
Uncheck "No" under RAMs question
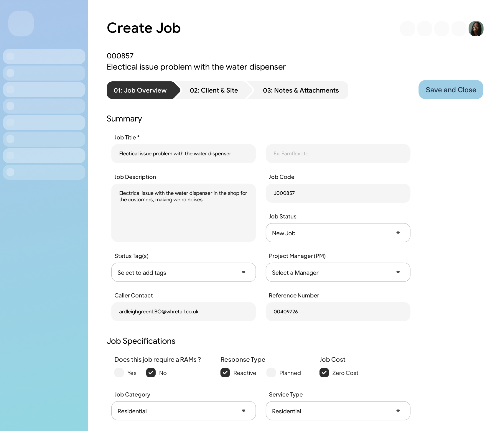pyautogui.click(x=151, y=373)
